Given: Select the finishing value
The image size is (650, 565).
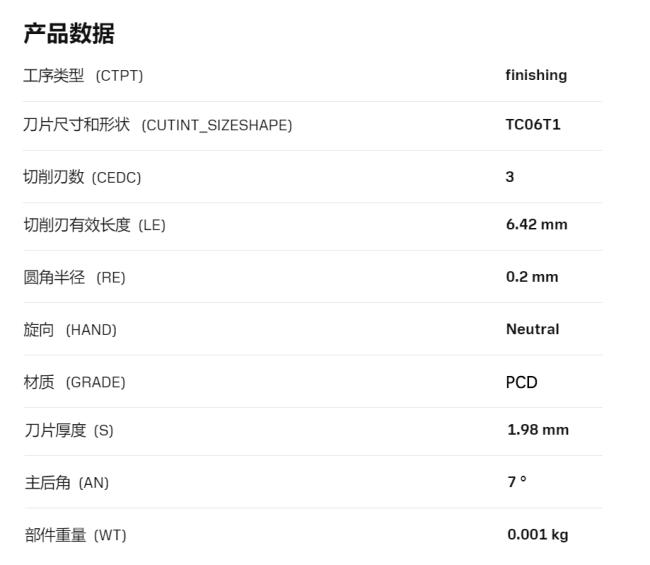Looking at the screenshot, I should click(536, 75).
